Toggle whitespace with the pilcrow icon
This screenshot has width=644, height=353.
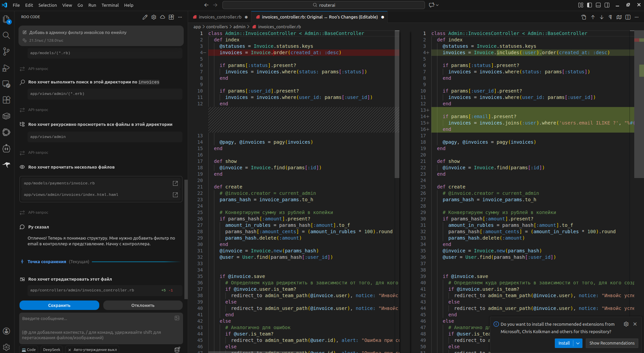(x=610, y=17)
